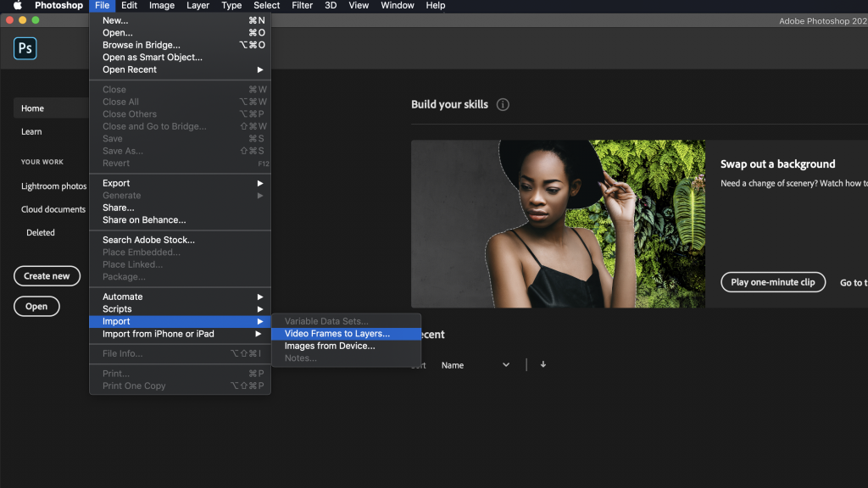
Task: Close the Photoshop window with red button
Action: (x=9, y=20)
